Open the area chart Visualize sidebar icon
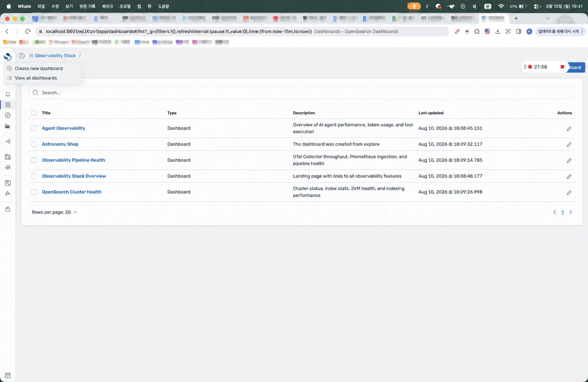 (8, 126)
